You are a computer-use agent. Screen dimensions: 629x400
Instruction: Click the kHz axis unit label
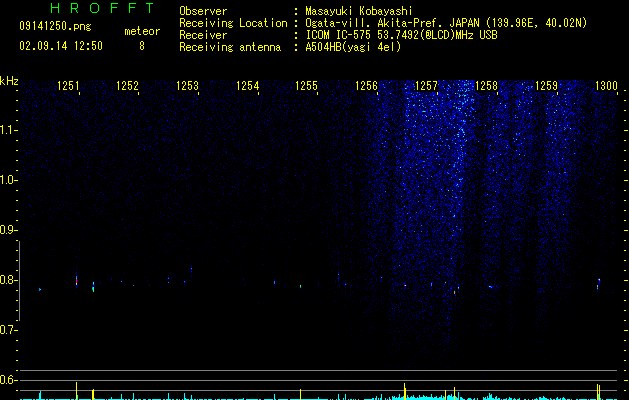[x=9, y=81]
